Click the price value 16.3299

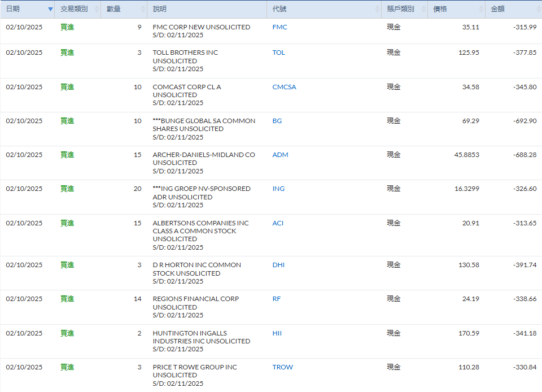pos(467,189)
